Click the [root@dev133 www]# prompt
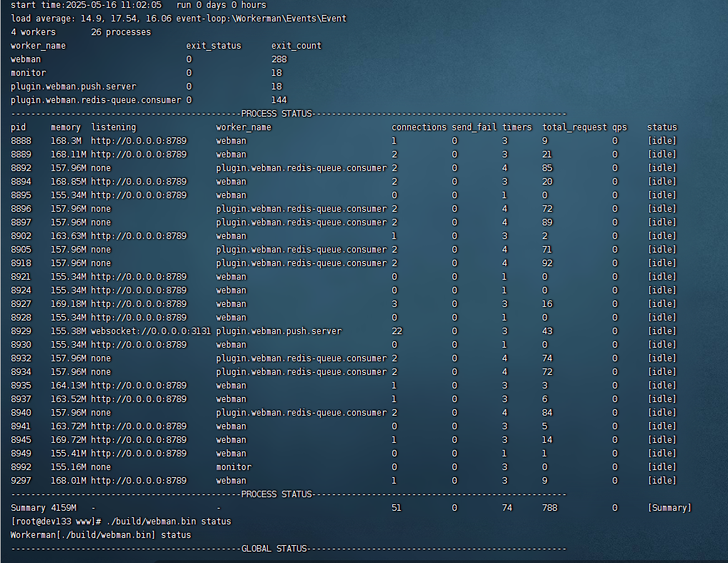This screenshot has width=728, height=563. point(56,522)
